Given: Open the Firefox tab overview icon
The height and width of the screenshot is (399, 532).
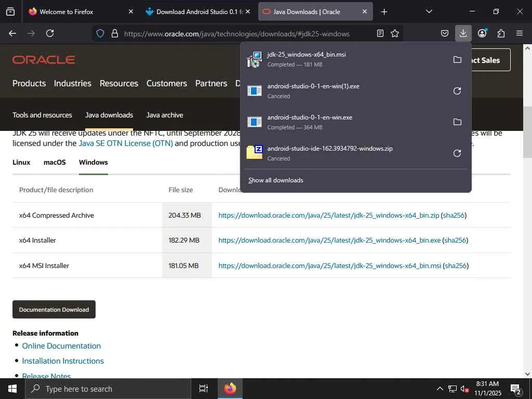Looking at the screenshot, I should point(10,11).
